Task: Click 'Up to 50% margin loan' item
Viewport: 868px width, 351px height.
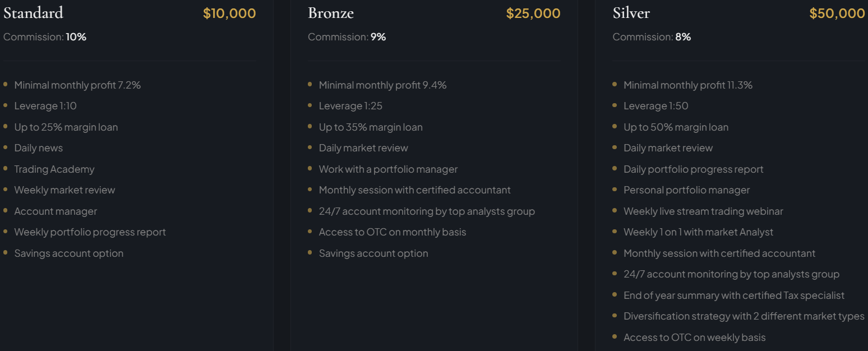Action: (676, 127)
